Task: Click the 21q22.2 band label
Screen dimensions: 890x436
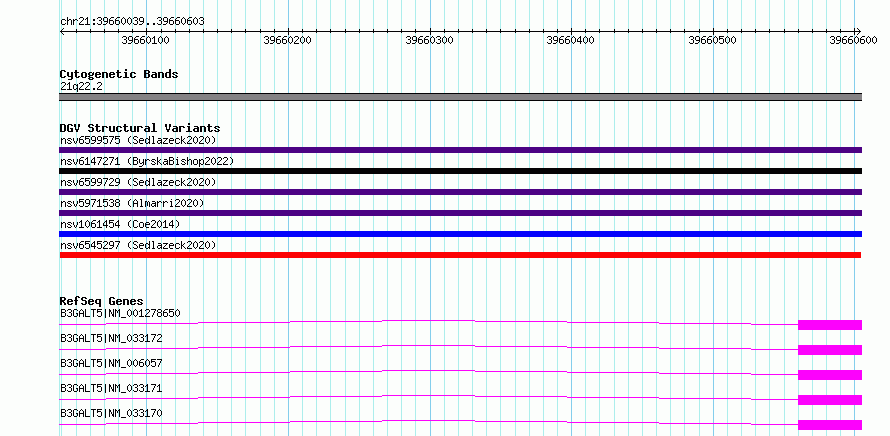Action: [81, 87]
